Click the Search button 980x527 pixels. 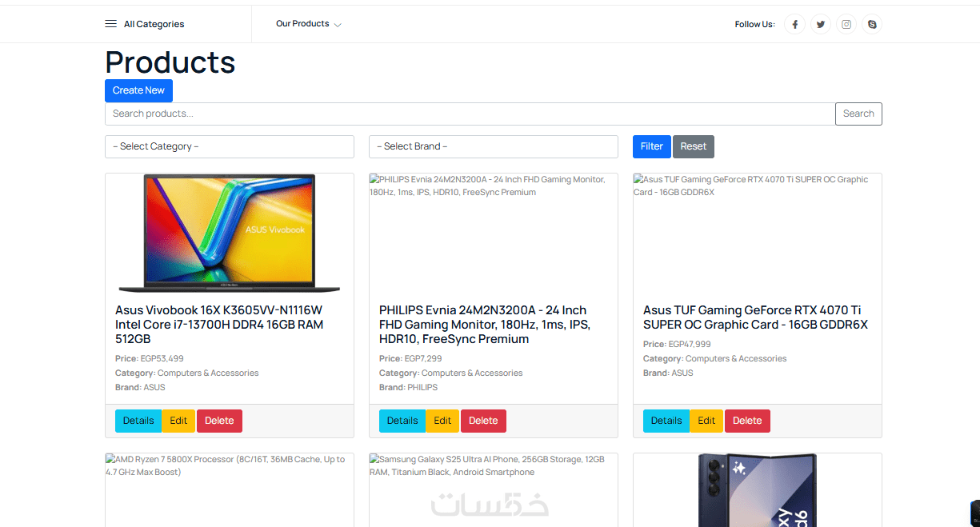(x=858, y=114)
